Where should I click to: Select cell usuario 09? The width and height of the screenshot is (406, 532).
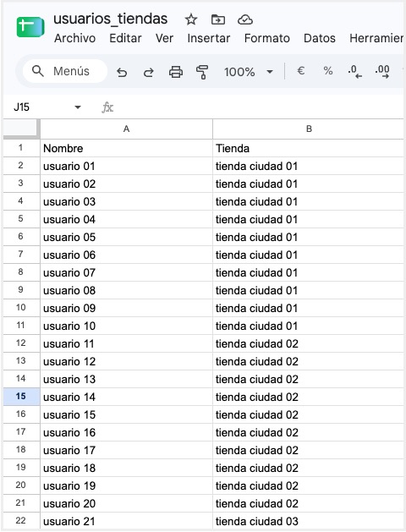click(x=127, y=308)
